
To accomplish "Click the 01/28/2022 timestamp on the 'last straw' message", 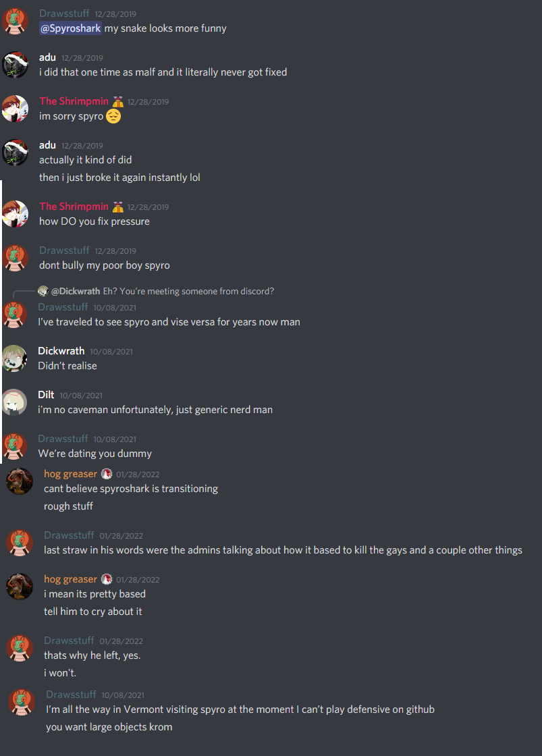I will (121, 536).
